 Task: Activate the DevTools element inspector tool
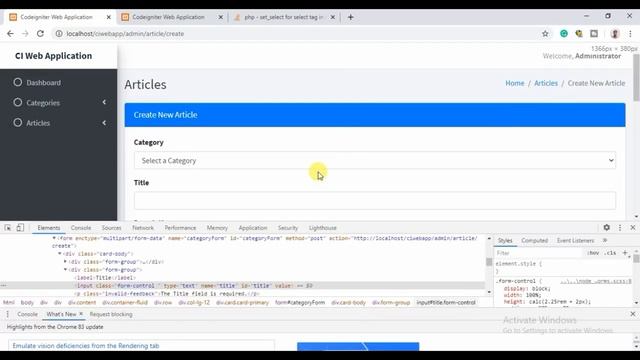click(8, 228)
